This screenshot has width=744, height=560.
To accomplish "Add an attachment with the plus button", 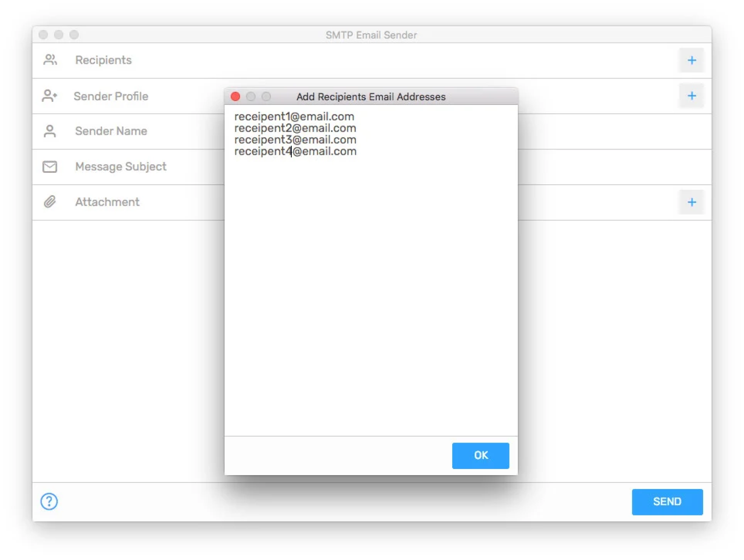I will point(691,202).
